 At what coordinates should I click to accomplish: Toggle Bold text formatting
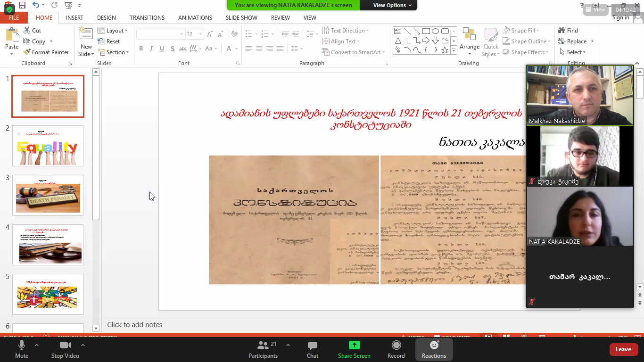pyautogui.click(x=141, y=49)
